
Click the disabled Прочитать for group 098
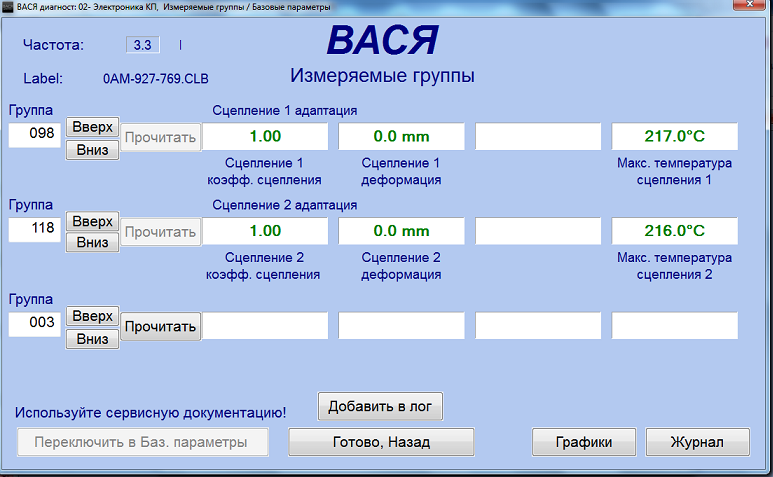(x=160, y=137)
